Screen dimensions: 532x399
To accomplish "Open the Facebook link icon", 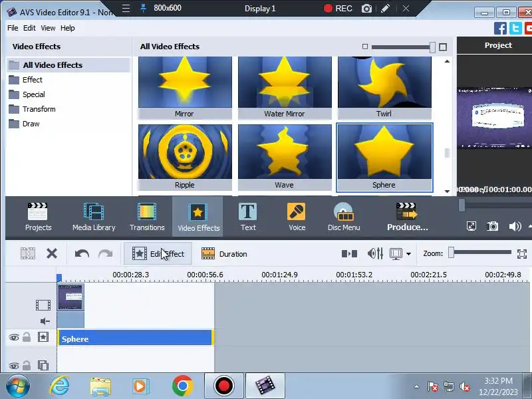I will click(500, 28).
